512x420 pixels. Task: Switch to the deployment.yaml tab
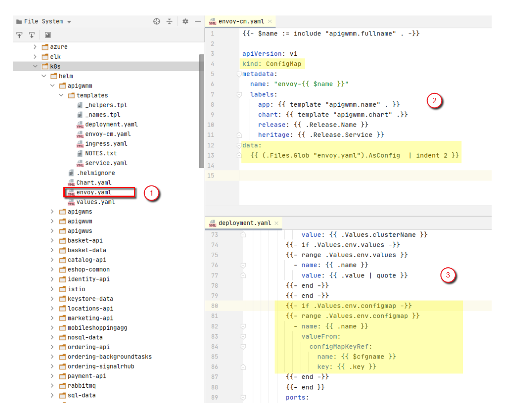(244, 223)
